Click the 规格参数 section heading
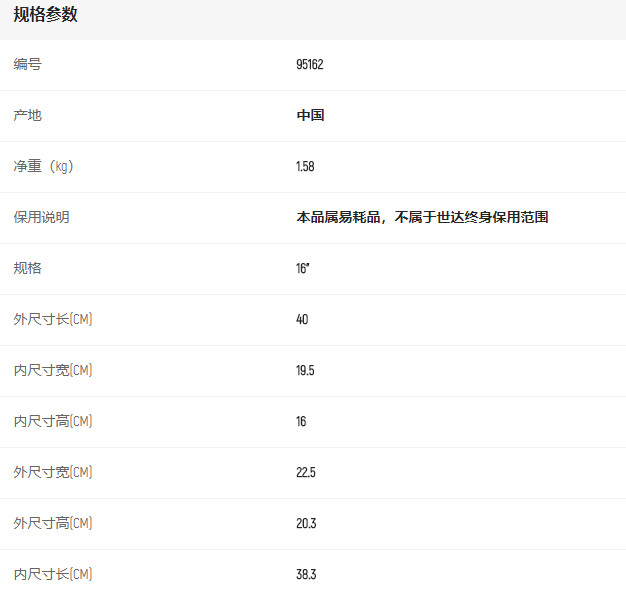Image resolution: width=626 pixels, height=597 pixels. click(45, 15)
